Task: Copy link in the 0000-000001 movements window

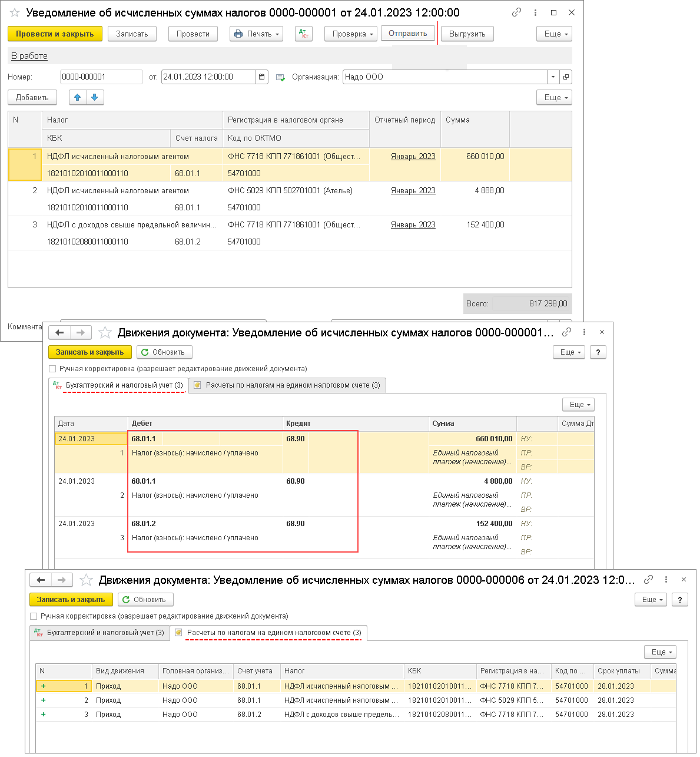Action: coord(566,332)
